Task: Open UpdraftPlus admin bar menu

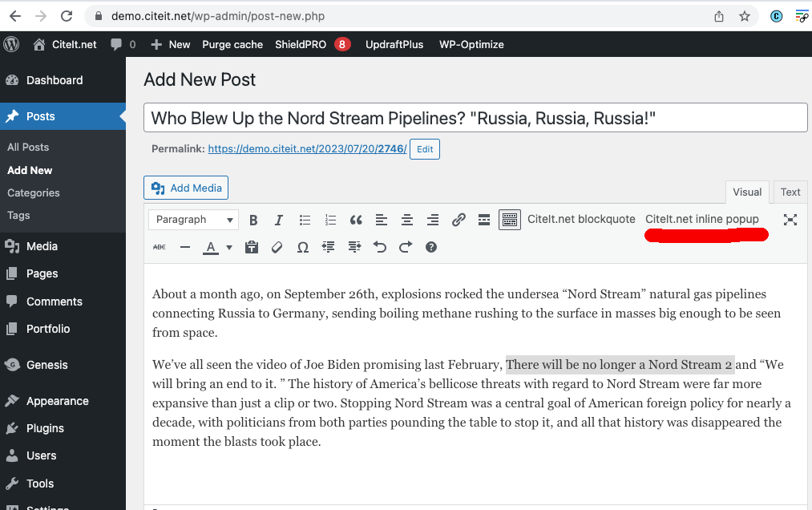Action: pyautogui.click(x=394, y=45)
